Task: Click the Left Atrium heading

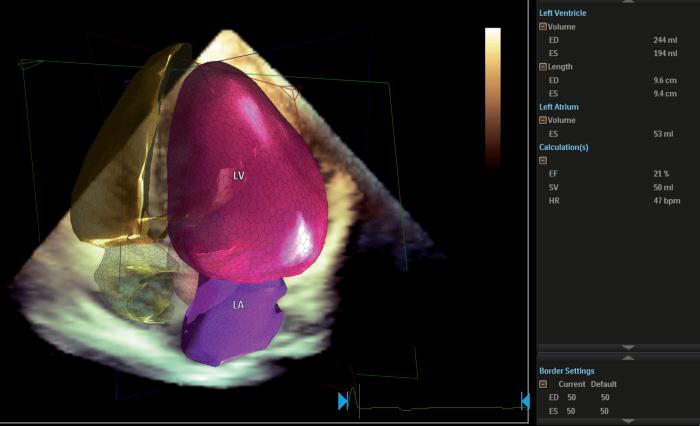Action: (x=559, y=107)
